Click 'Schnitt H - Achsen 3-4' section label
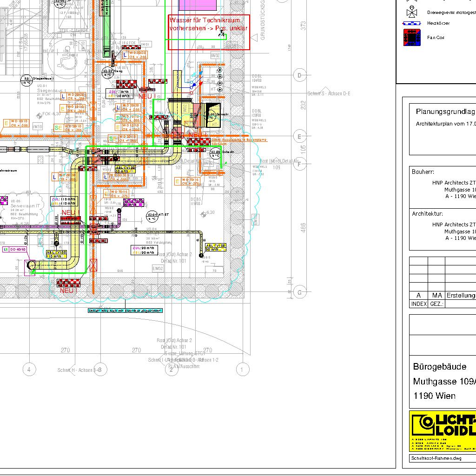The width and height of the screenshot is (476, 476). click(79, 370)
